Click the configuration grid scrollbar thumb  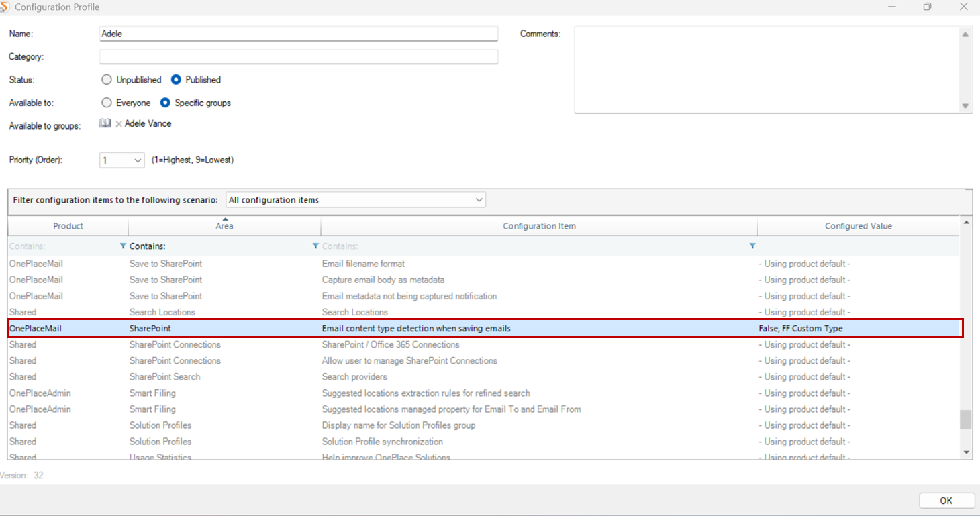click(x=965, y=419)
